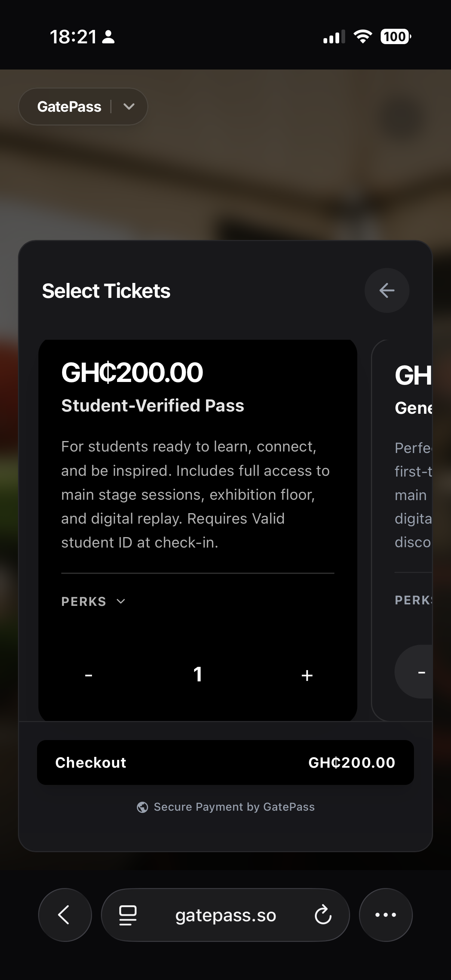Tap the Wi-Fi status icon
The width and height of the screenshot is (451, 980).
(363, 37)
